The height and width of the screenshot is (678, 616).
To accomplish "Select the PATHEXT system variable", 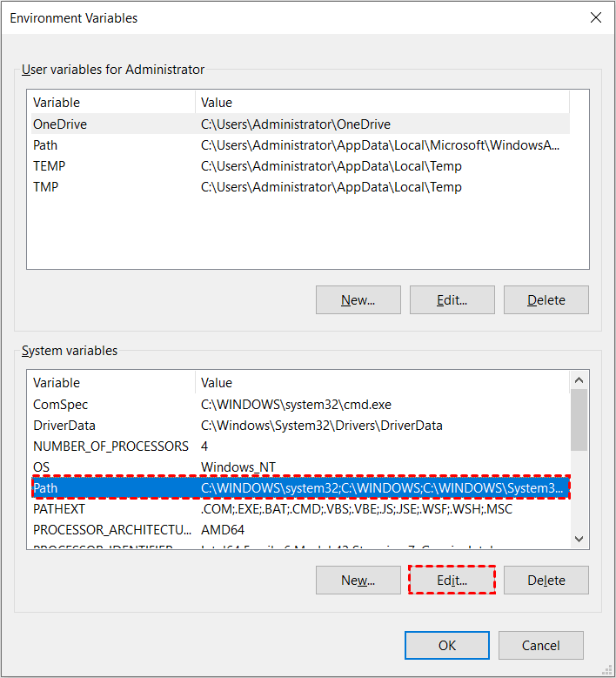I will coord(57,508).
